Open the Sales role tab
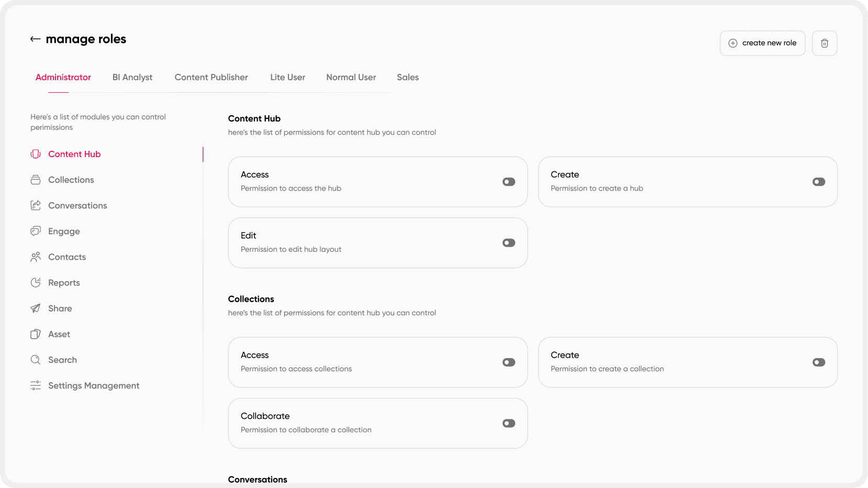The height and width of the screenshot is (488, 868). (408, 77)
